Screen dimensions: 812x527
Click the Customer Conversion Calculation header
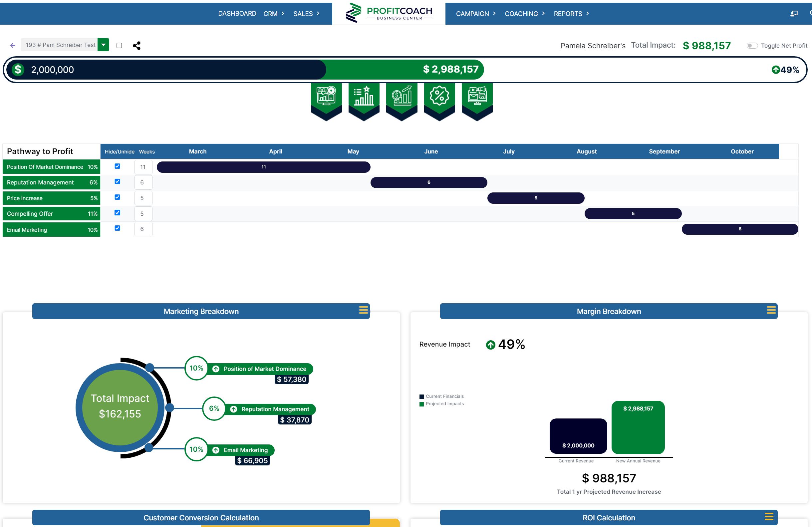(x=201, y=517)
